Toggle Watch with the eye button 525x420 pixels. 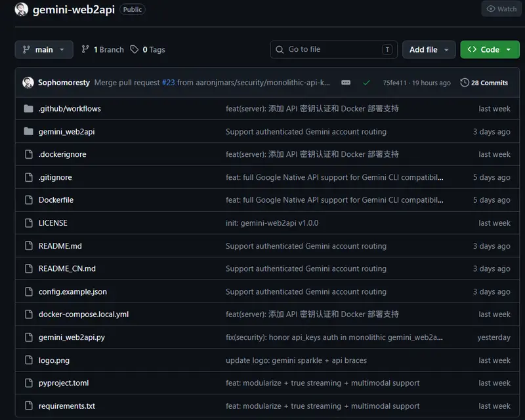[501, 9]
